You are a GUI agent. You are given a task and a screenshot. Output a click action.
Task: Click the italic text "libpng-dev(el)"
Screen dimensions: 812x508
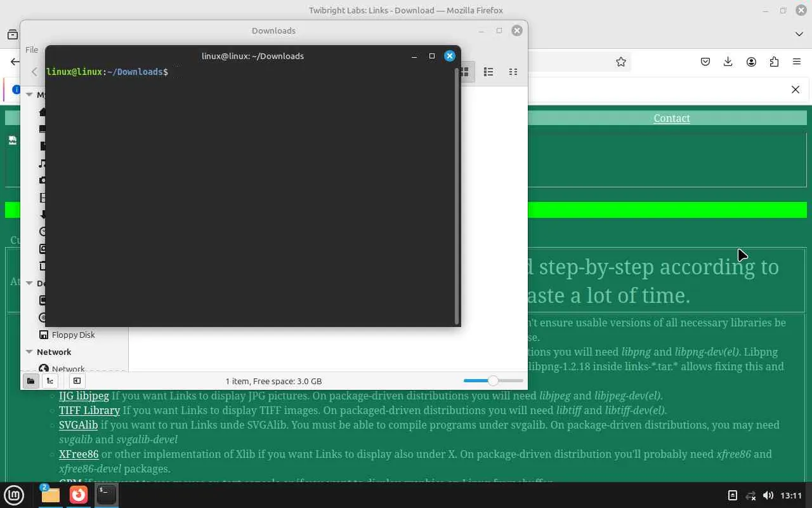pyautogui.click(x=707, y=352)
